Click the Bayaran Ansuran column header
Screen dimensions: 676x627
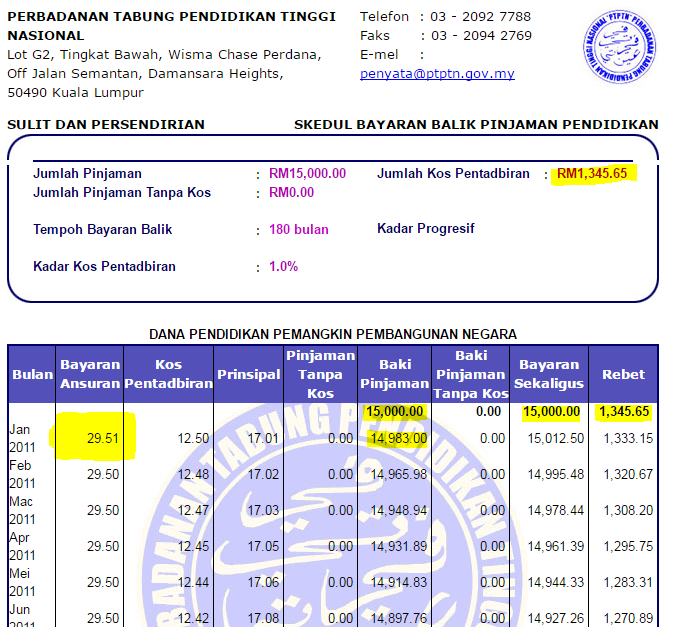pos(90,374)
